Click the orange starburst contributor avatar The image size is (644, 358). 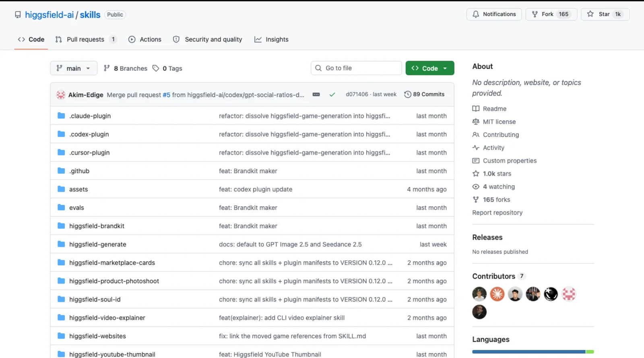click(x=497, y=294)
